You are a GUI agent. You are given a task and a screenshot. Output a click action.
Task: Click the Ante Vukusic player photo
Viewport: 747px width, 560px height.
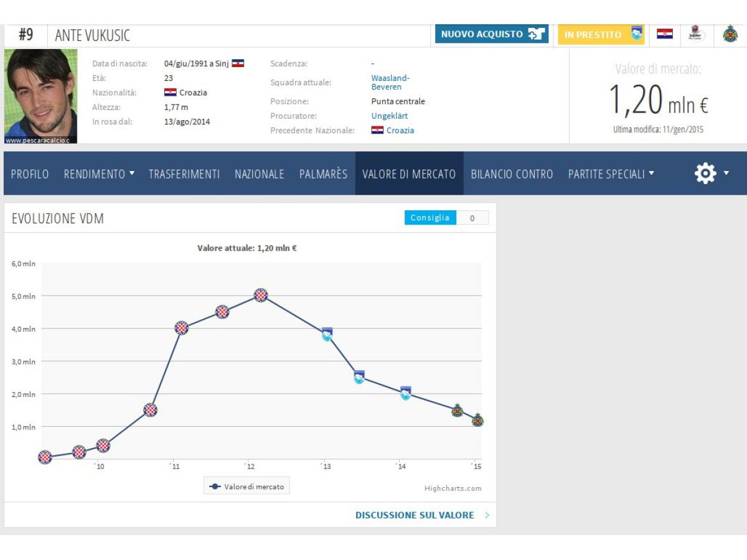pyautogui.click(x=40, y=96)
